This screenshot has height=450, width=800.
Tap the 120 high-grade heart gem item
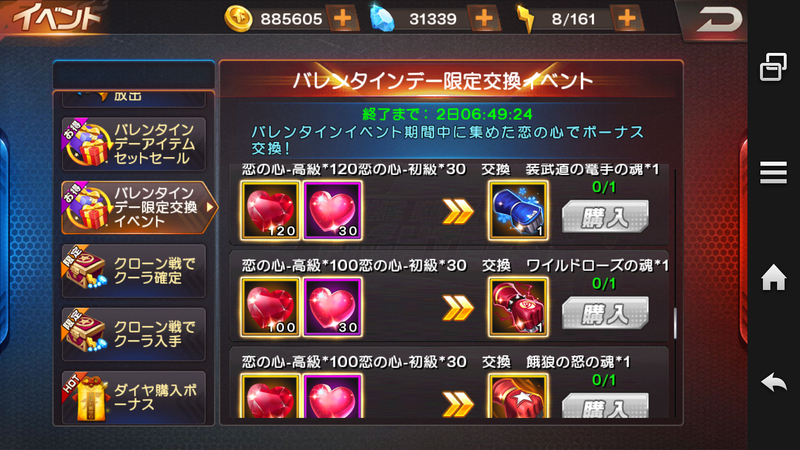tap(270, 210)
